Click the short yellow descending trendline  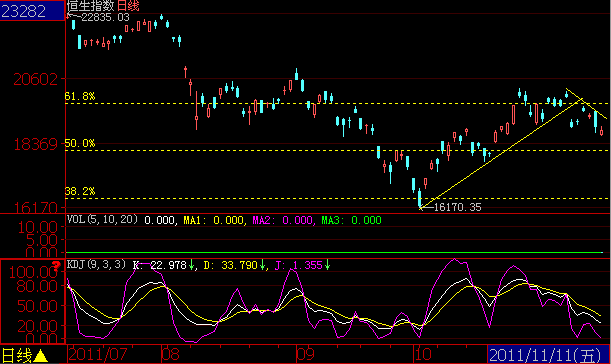pyautogui.click(x=586, y=104)
